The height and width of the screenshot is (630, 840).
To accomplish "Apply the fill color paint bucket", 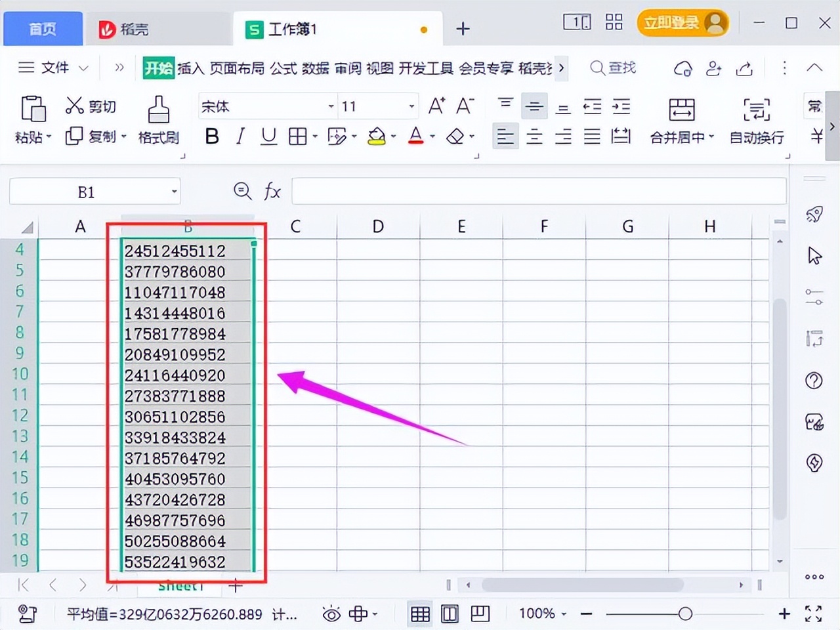I will 376,136.
